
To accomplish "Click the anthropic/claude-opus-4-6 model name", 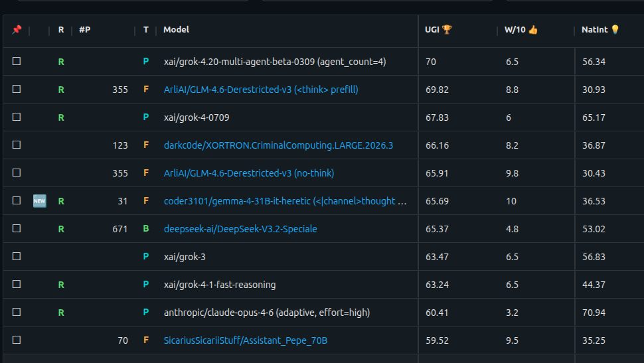I will coord(267,313).
